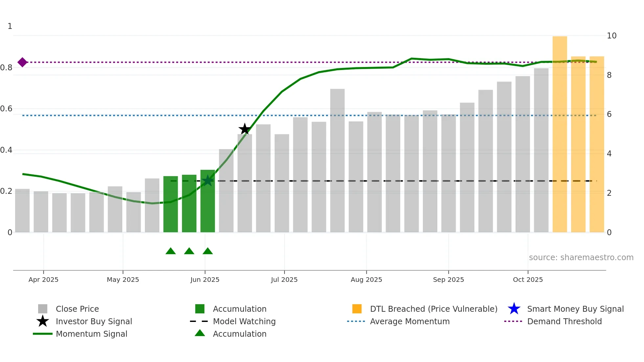
Task: Toggle Momentum Signal legend entry
Action: [91, 334]
